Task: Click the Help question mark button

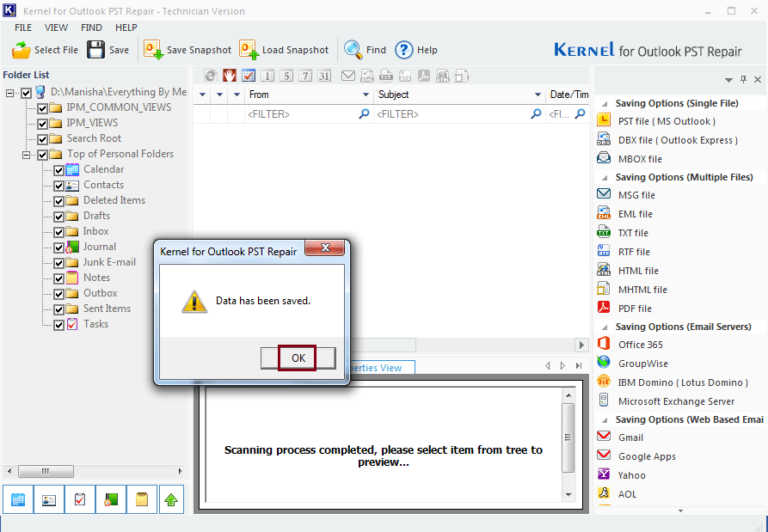Action: [416, 50]
